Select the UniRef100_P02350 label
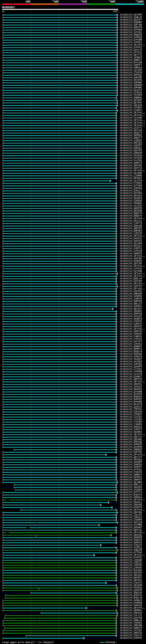Image resolution: width=146 pixels, height=644 pixels. pyautogui.click(x=131, y=161)
